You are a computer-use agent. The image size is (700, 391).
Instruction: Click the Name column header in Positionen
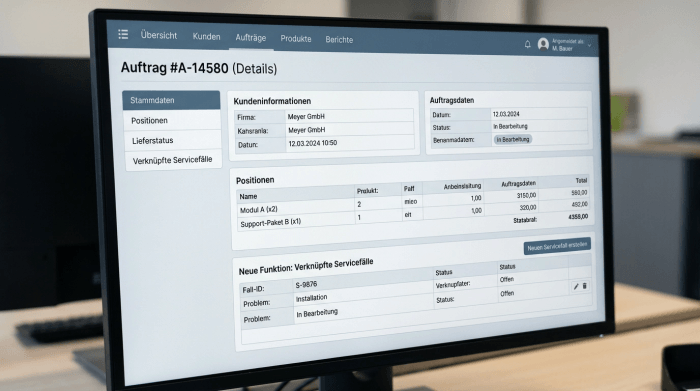click(248, 196)
